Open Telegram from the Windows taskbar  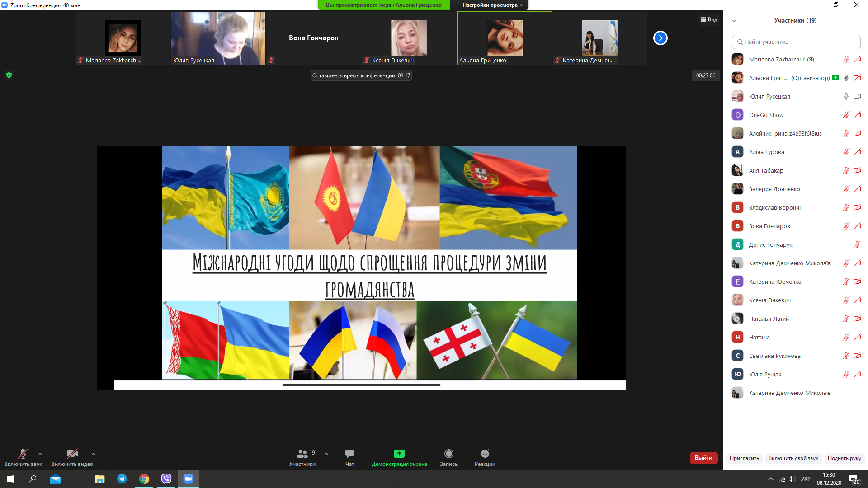pos(122,479)
